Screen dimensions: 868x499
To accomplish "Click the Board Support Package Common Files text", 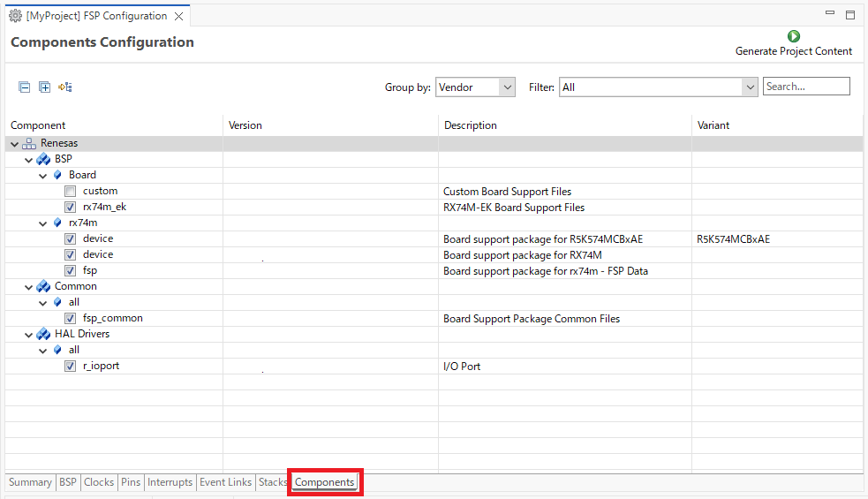I will pos(532,319).
